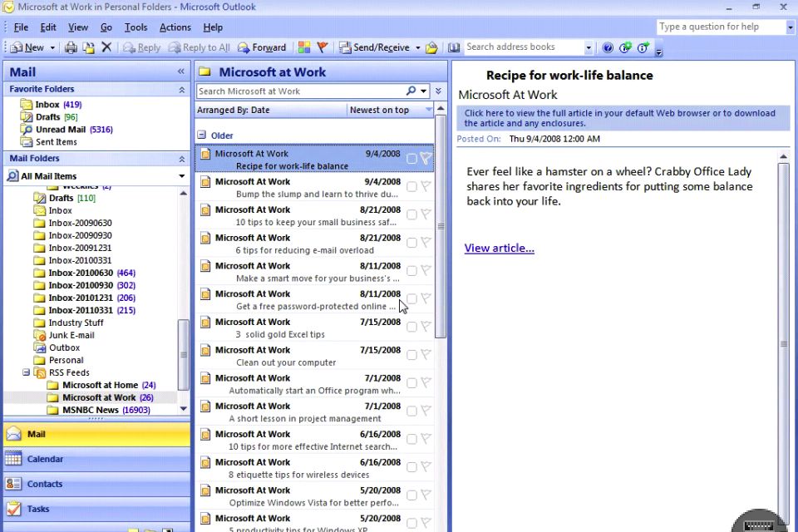Toggle category box for Bump the slump message

tap(411, 187)
